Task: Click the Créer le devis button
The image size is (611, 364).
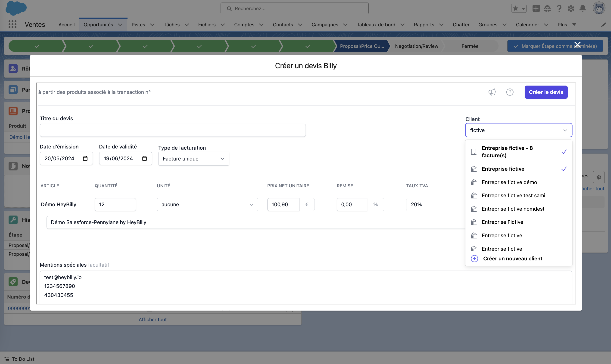Action: point(546,92)
